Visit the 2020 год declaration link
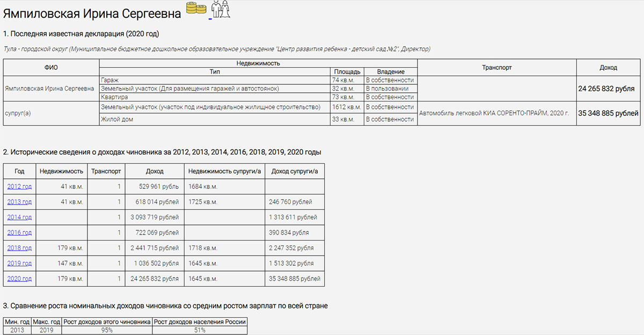644x335 pixels. point(19,279)
